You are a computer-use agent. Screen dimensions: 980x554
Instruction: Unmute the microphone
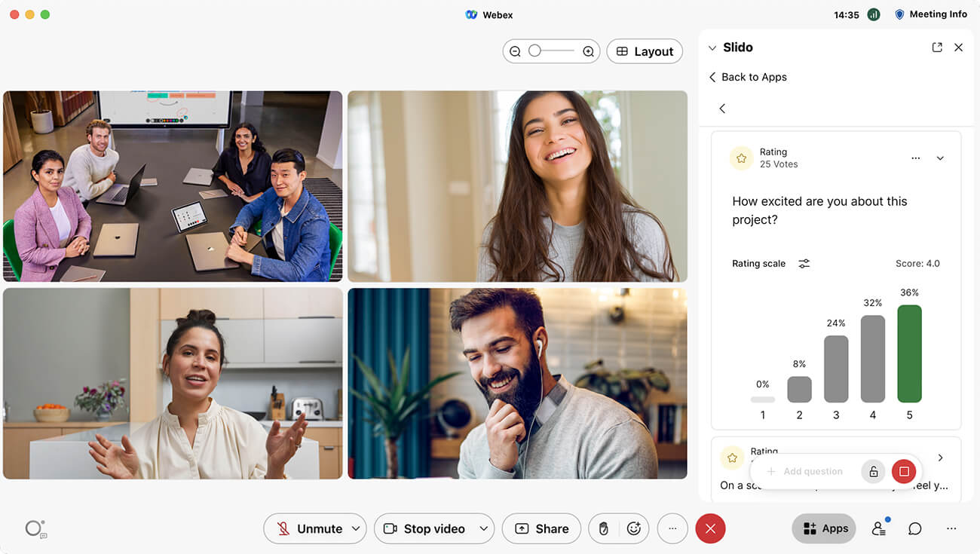click(309, 529)
